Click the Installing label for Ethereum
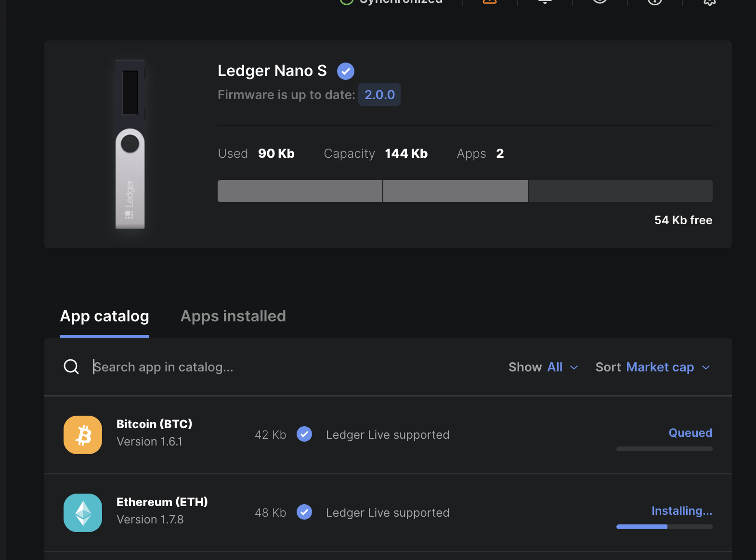The width and height of the screenshot is (756, 560). (681, 511)
